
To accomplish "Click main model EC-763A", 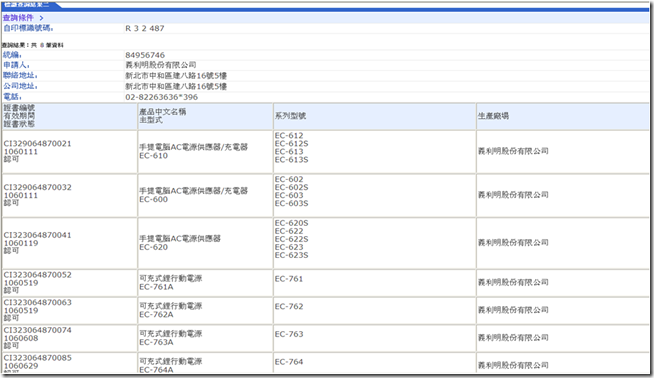I will (156, 343).
